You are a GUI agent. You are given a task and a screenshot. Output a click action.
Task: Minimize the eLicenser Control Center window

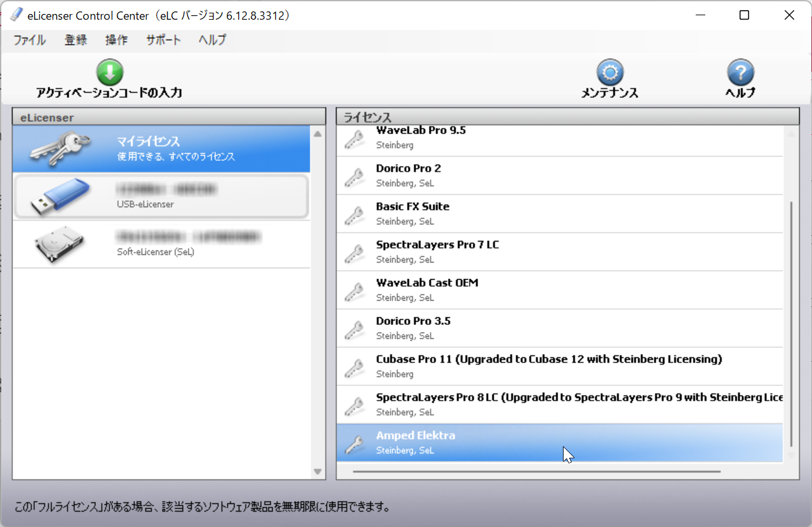pyautogui.click(x=701, y=15)
